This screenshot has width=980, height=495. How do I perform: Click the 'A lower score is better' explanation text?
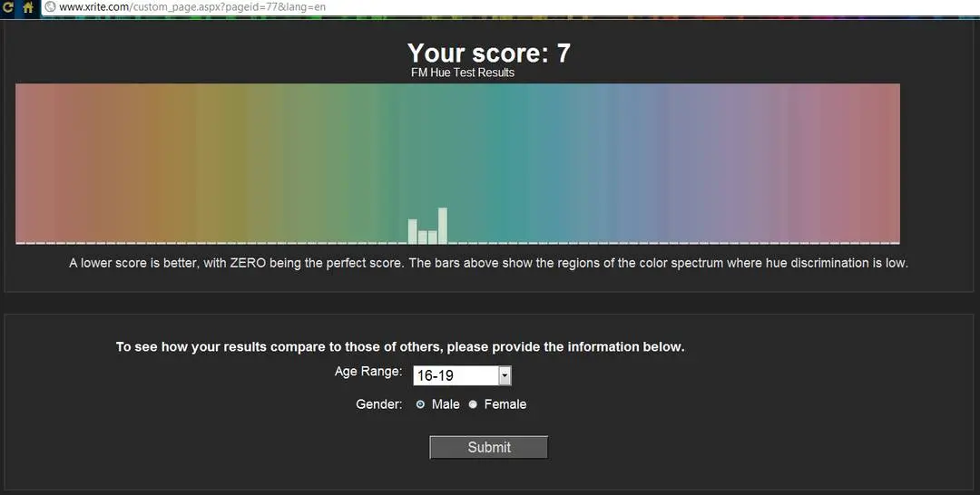point(488,263)
